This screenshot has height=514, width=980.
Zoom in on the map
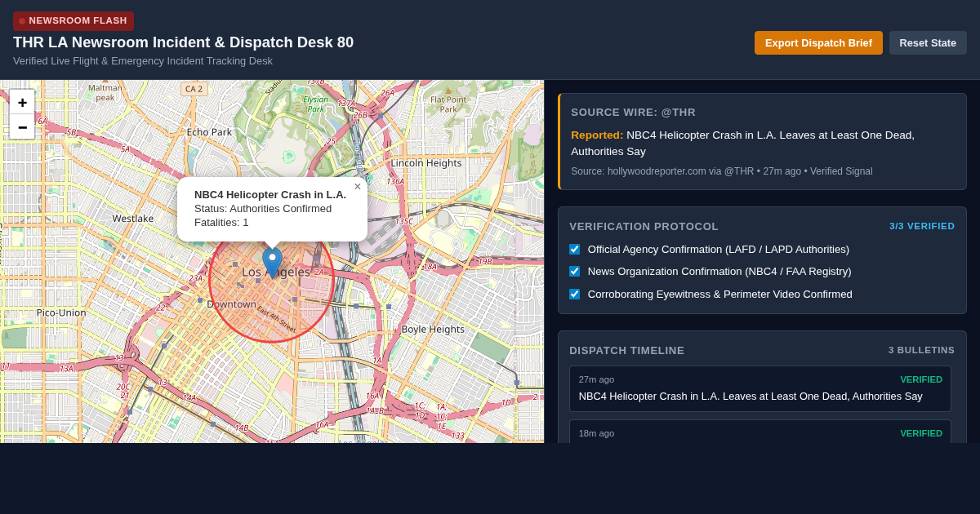[x=22, y=102]
